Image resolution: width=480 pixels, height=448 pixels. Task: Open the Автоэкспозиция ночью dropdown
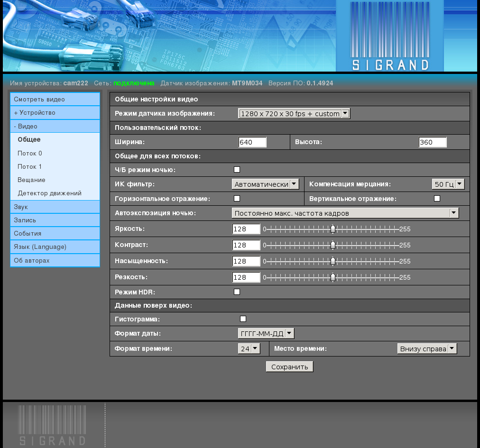pos(345,213)
